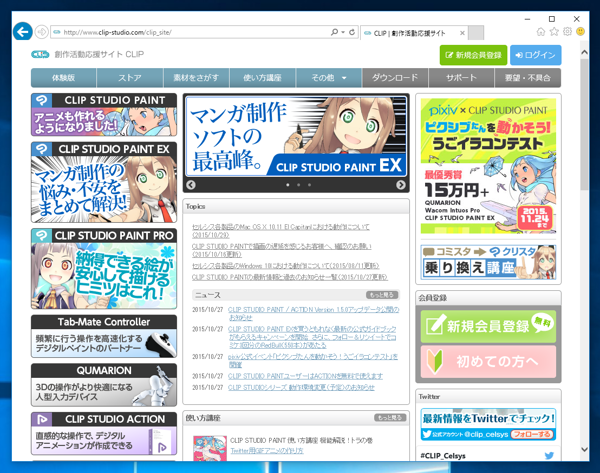Viewport: 600px width, 473px height.
Task: Click the smiley feedback icon
Action: pyautogui.click(x=580, y=32)
